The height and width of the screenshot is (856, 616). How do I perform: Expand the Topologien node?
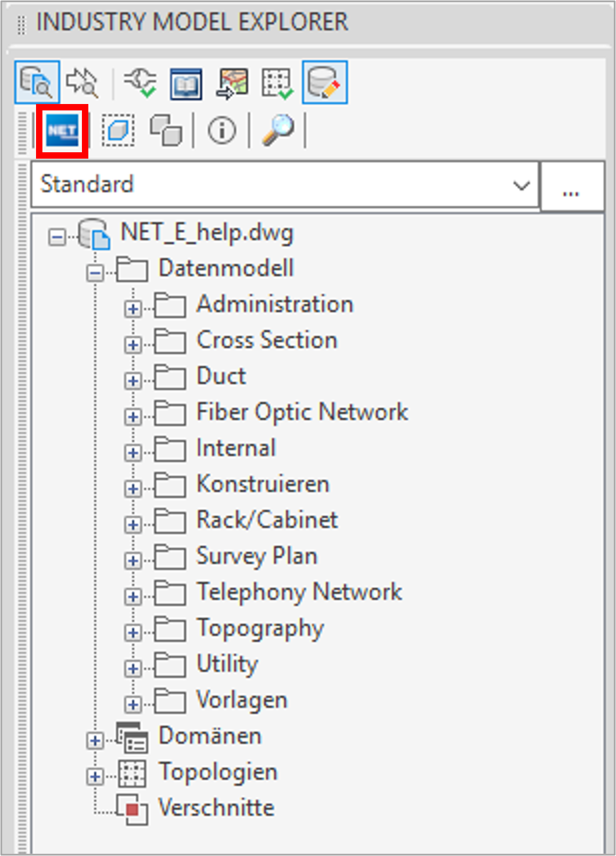click(x=95, y=776)
